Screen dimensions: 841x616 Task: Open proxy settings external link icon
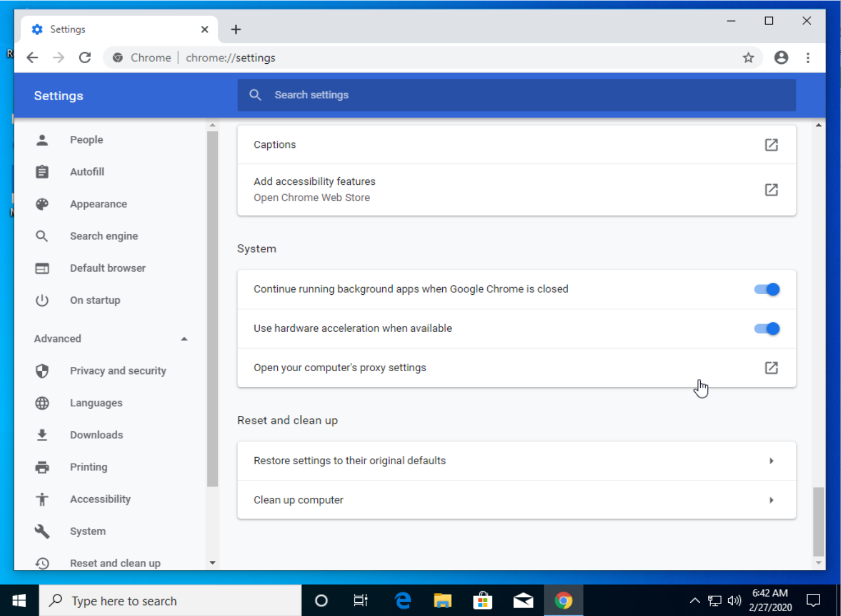pos(771,368)
